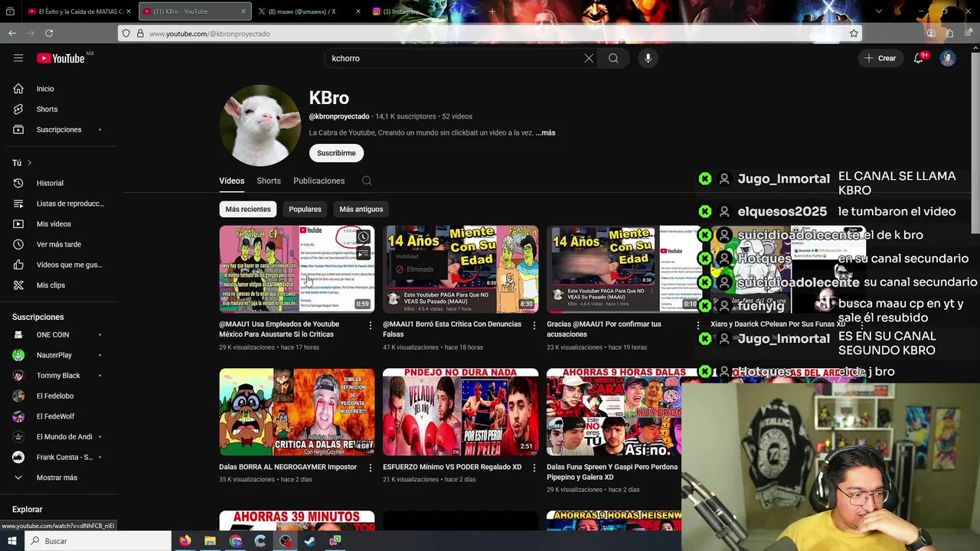Open Tommy Black subscription channel
The image size is (980, 551).
(x=58, y=376)
